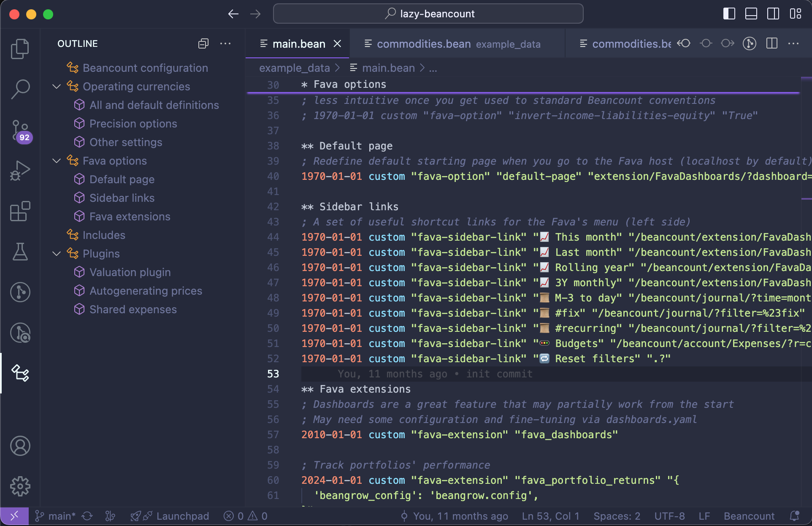Open the commit graph from status bar

110,516
